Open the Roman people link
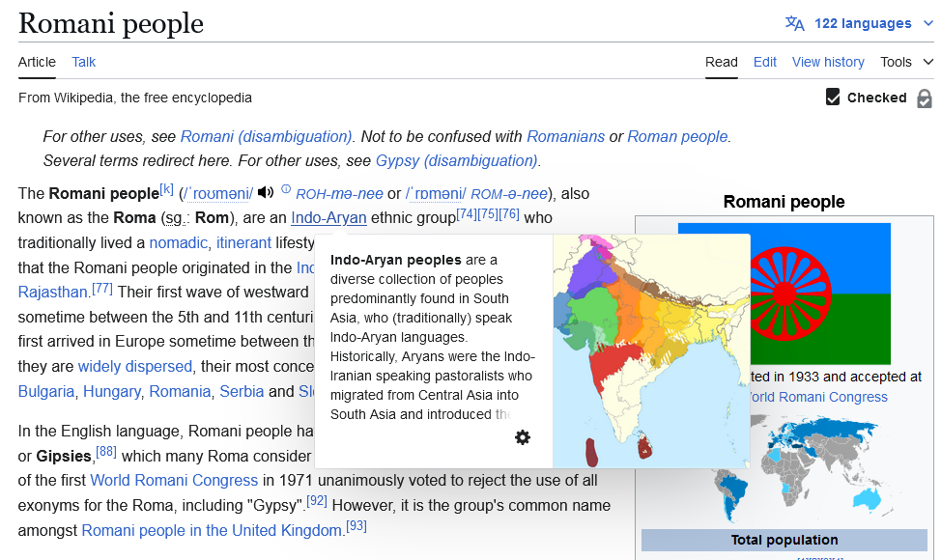The width and height of the screenshot is (941, 560). [x=677, y=137]
